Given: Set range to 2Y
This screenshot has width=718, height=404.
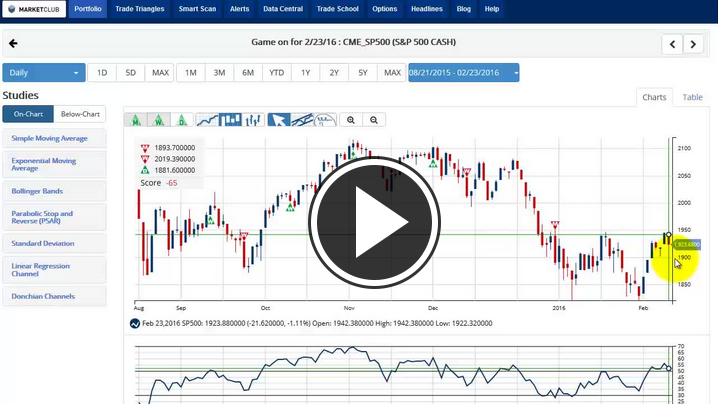Looking at the screenshot, I should 334,72.
